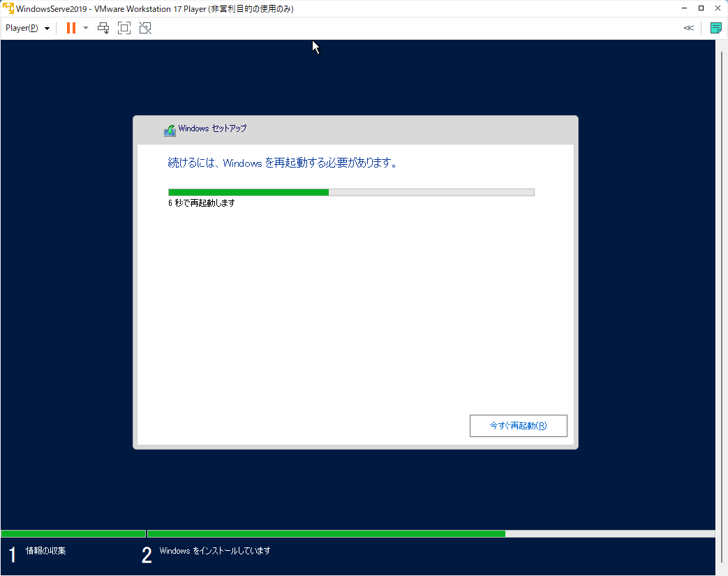
Task: Enter full screen mode icon
Action: 124,28
